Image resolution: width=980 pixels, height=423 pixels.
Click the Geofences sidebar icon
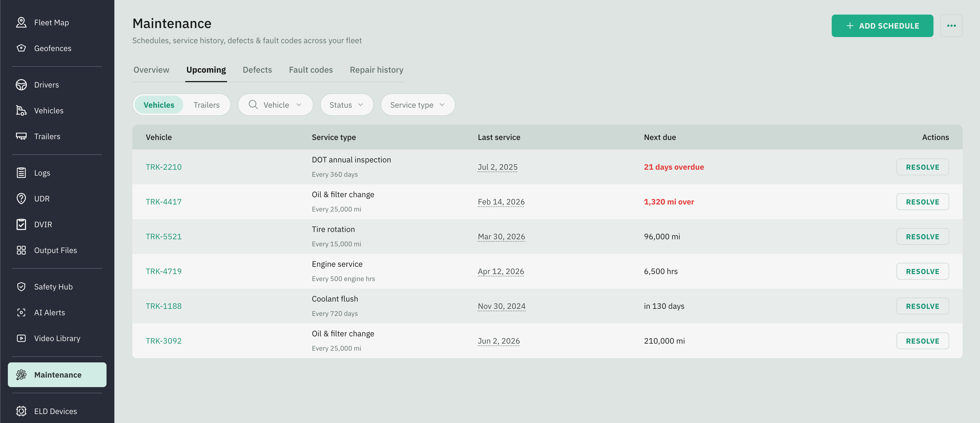(x=21, y=48)
